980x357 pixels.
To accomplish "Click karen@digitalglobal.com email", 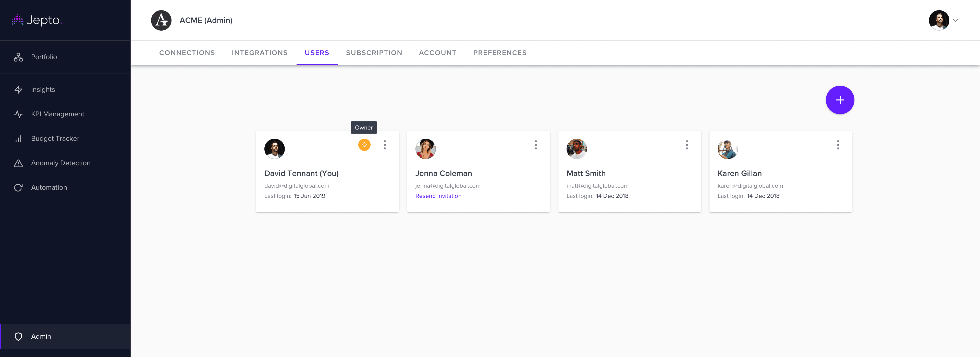I will click(750, 186).
